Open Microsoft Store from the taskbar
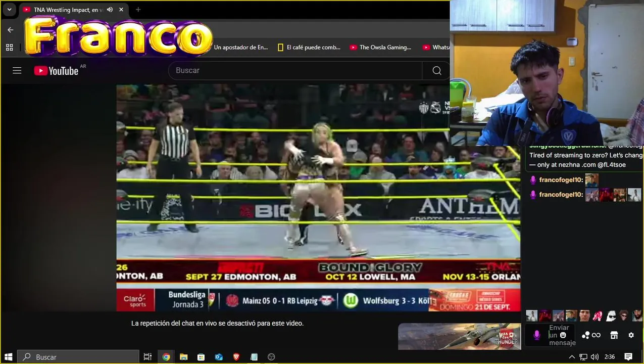 (201, 357)
